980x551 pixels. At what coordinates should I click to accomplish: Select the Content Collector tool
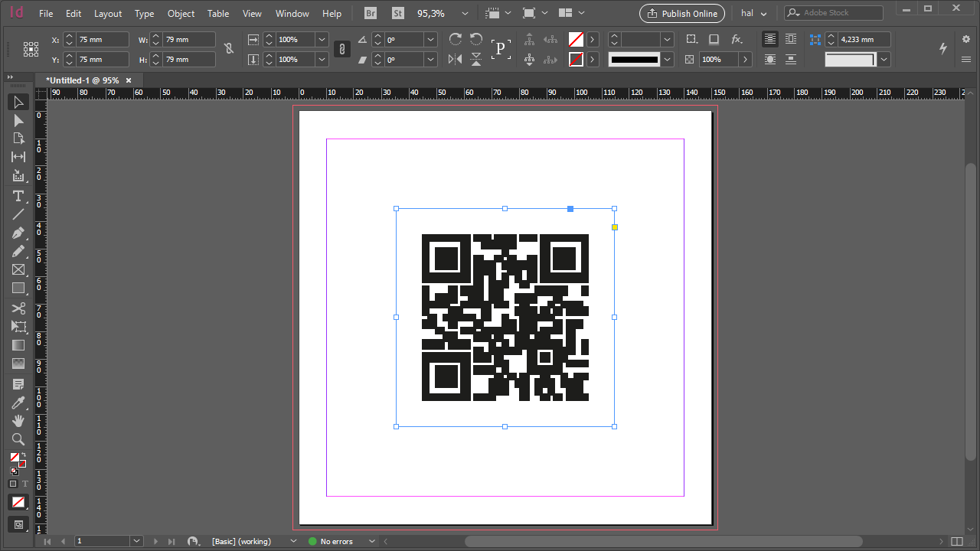click(18, 175)
